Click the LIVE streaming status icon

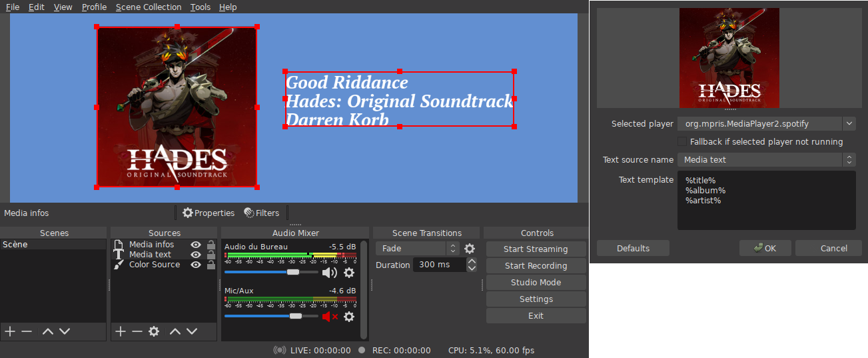pos(280,350)
